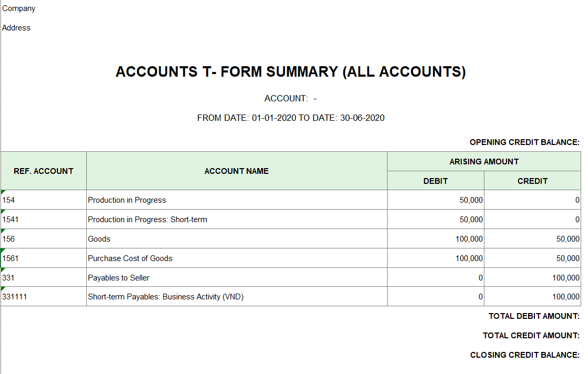Select the "FROM DATE" date range line
Image resolution: width=588 pixels, height=374 pixels.
click(290, 118)
